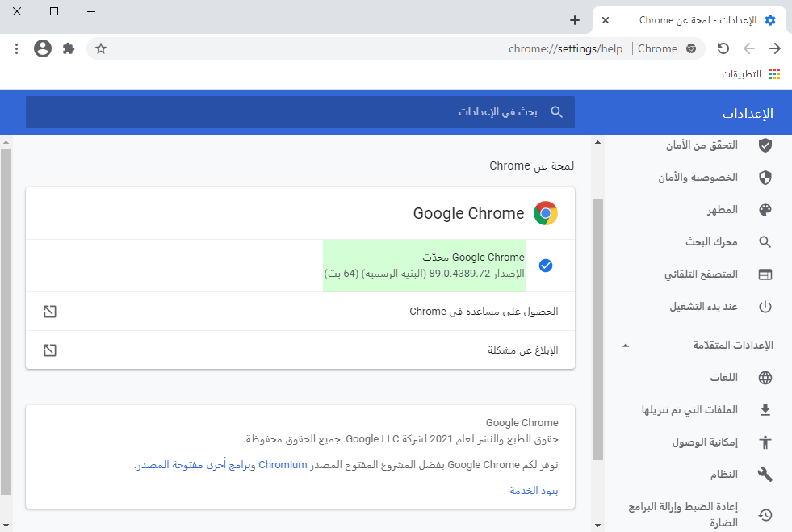Click the Google LLC 2021 copyright text

click(x=400, y=439)
